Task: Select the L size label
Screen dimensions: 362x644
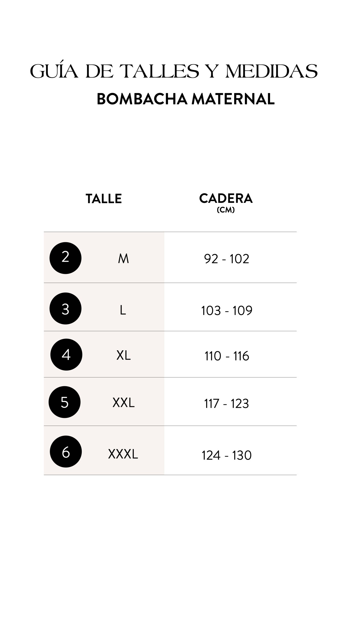Action: (123, 310)
